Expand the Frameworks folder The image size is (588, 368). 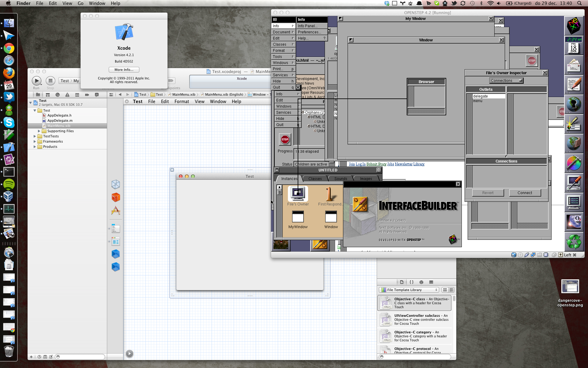[x=35, y=141]
